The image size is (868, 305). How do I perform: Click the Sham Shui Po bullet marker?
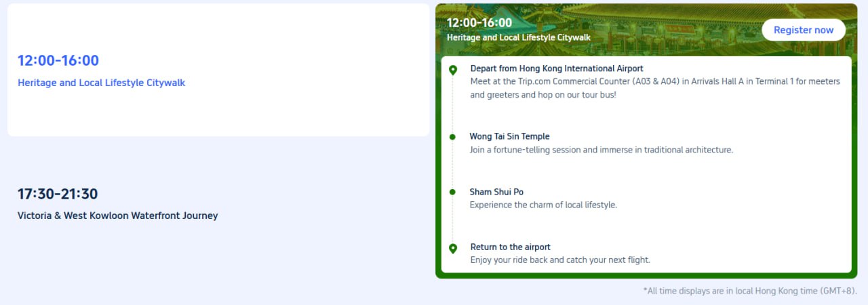[452, 192]
